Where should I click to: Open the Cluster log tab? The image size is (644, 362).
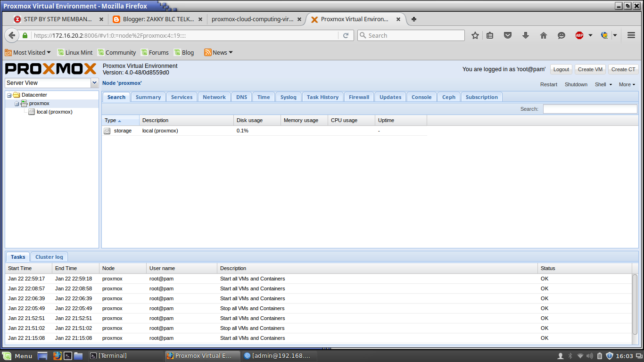coord(49,257)
